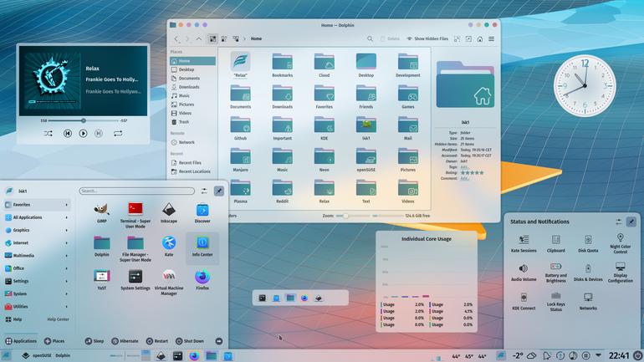Expand the Internet category
The height and width of the screenshot is (362, 644).
(37, 243)
